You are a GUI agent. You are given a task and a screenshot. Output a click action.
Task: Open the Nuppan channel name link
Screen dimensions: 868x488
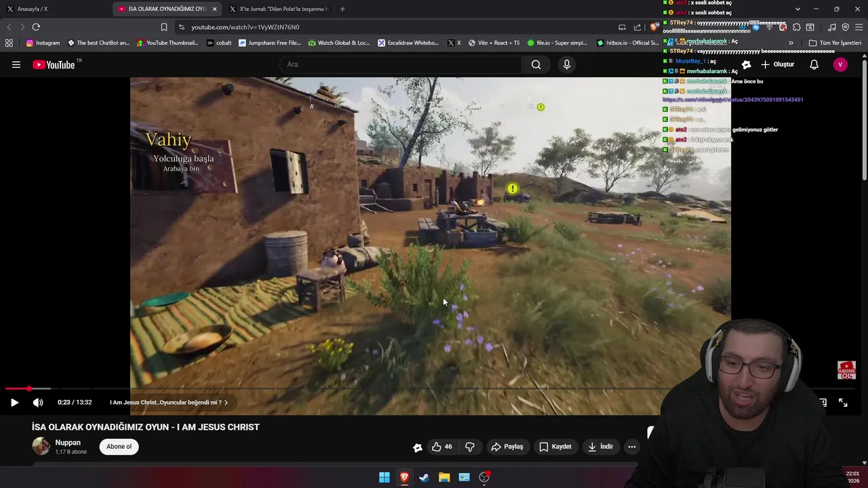click(68, 443)
